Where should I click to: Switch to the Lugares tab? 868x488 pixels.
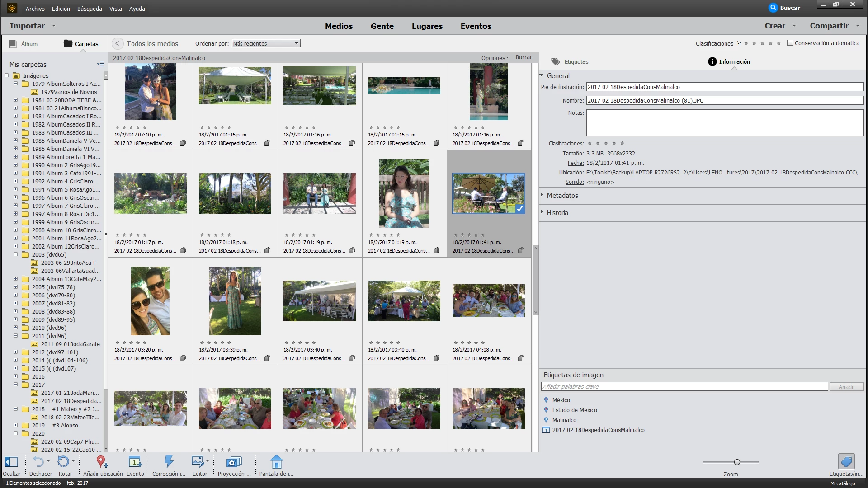point(427,26)
